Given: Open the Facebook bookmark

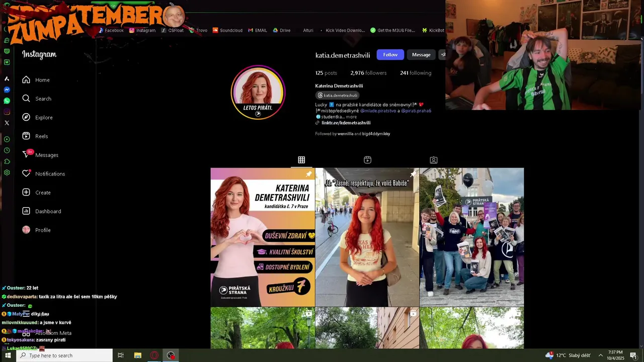Looking at the screenshot, I should click(111, 30).
